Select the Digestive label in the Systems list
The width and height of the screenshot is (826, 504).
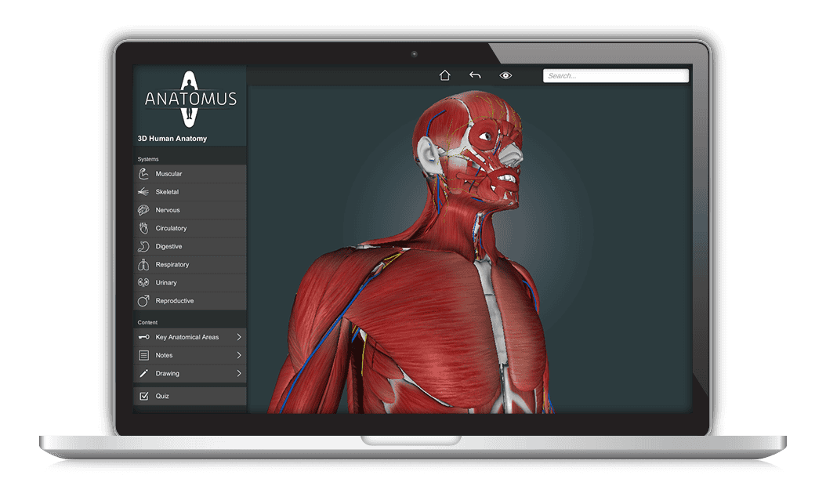[168, 246]
